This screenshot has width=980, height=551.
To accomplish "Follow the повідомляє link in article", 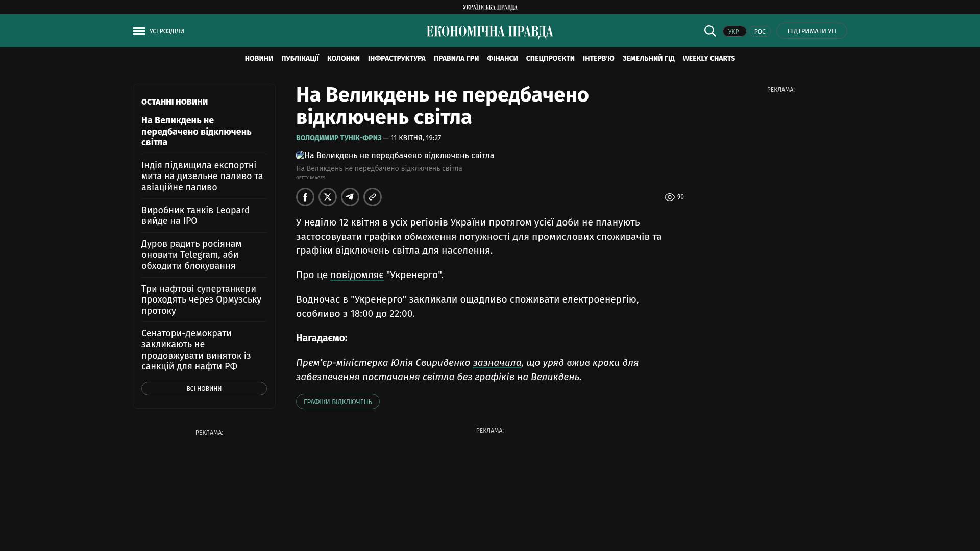I will coord(357,275).
